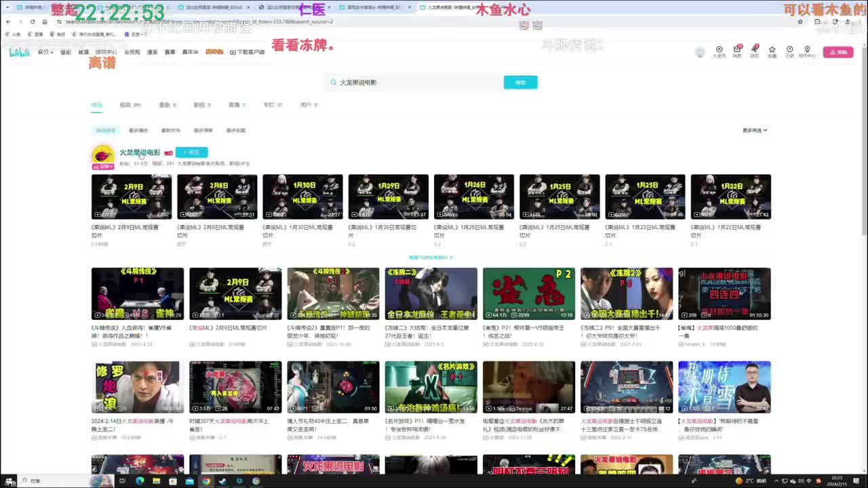Click the 直播 header nav link
This screenshot has height=488, width=868.
[x=83, y=52]
